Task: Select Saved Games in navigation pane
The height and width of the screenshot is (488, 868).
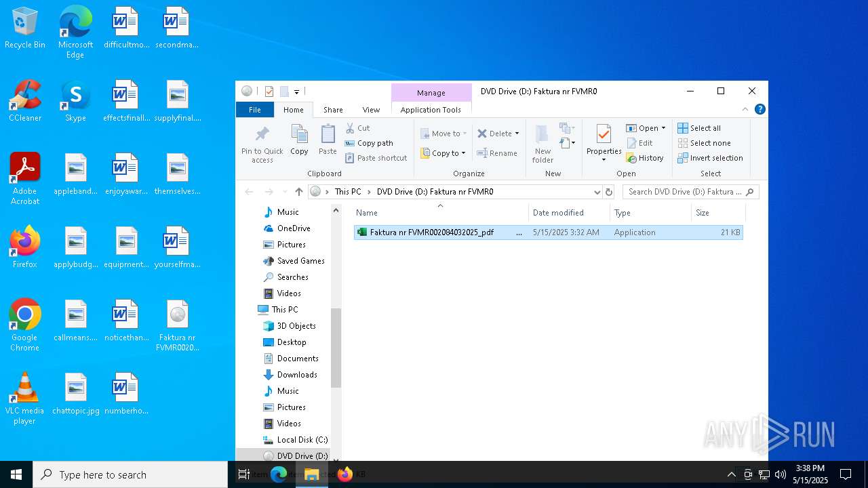Action: [x=294, y=261]
